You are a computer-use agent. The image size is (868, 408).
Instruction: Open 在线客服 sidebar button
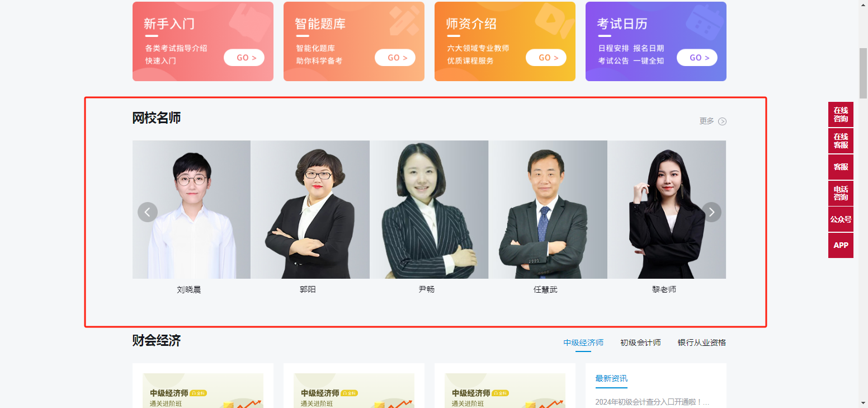point(841,141)
